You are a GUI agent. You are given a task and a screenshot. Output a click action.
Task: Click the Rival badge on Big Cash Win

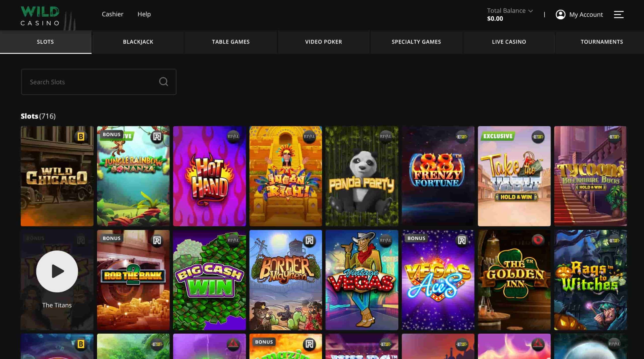point(233,241)
